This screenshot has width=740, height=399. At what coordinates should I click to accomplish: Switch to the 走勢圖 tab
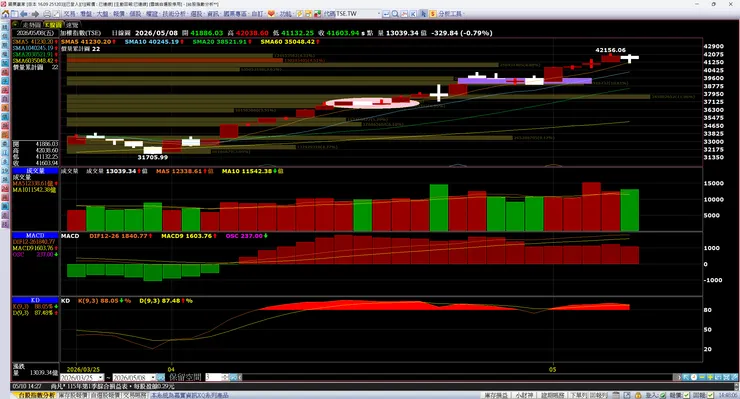pos(31,25)
